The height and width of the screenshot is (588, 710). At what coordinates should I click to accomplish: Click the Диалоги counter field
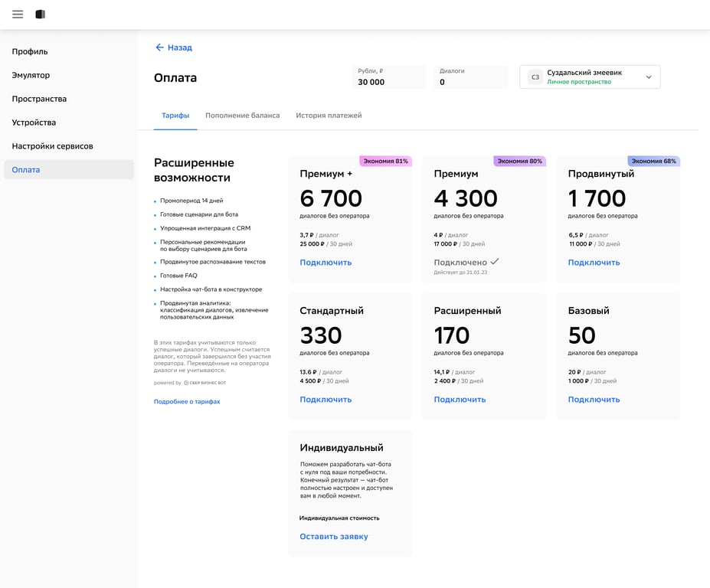[x=470, y=77]
